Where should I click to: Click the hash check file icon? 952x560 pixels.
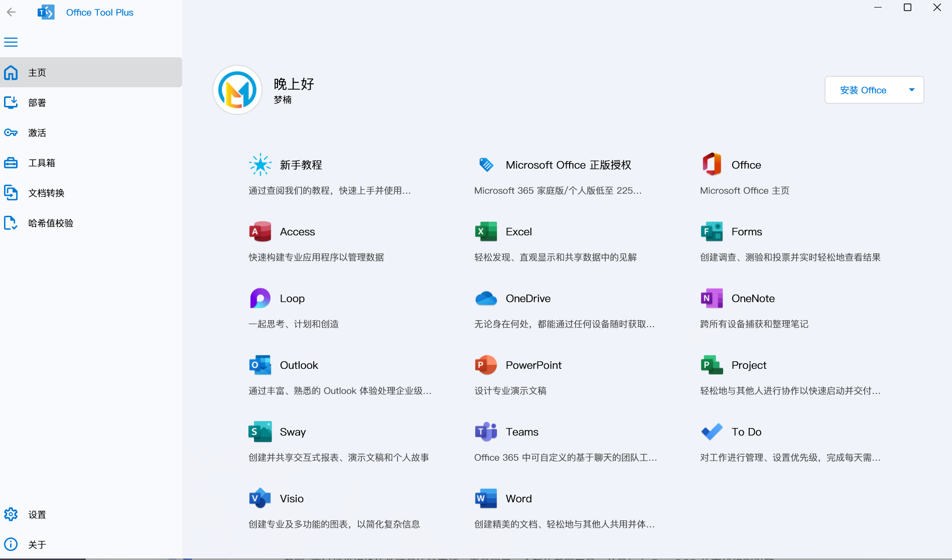(11, 223)
